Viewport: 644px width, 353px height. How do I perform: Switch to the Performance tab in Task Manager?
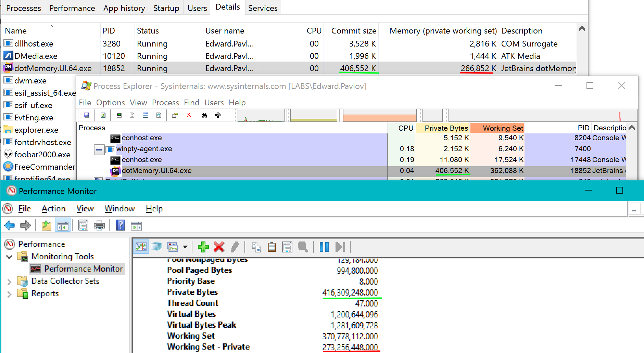click(72, 8)
